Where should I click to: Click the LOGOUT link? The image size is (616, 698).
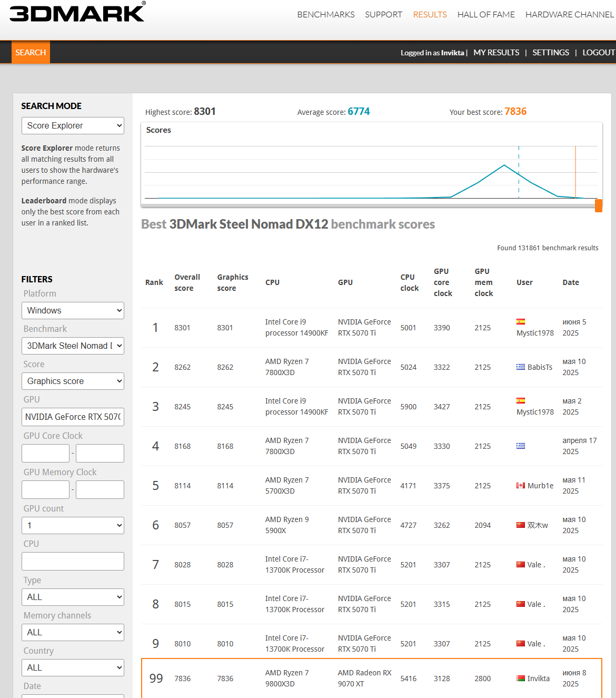click(599, 53)
